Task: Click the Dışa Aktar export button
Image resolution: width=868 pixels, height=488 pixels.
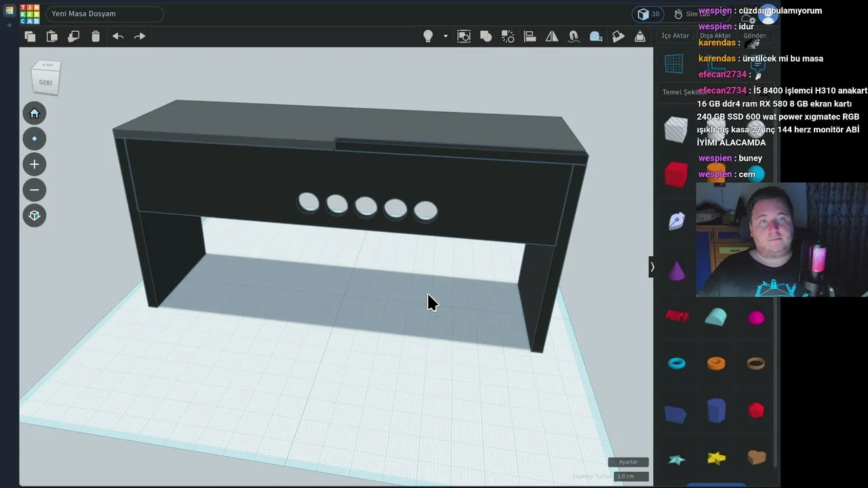Action: 715,36
